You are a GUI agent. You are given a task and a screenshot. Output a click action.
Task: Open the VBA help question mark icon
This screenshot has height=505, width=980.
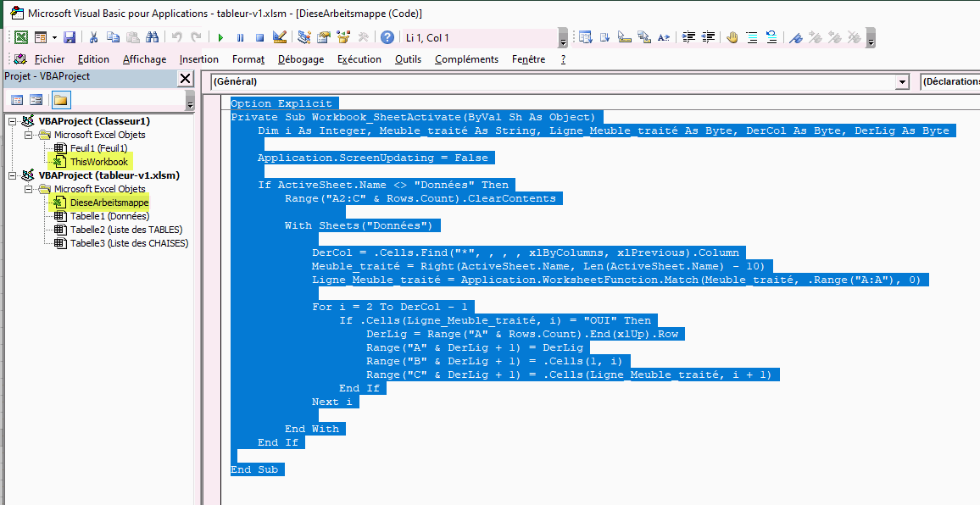tap(387, 37)
